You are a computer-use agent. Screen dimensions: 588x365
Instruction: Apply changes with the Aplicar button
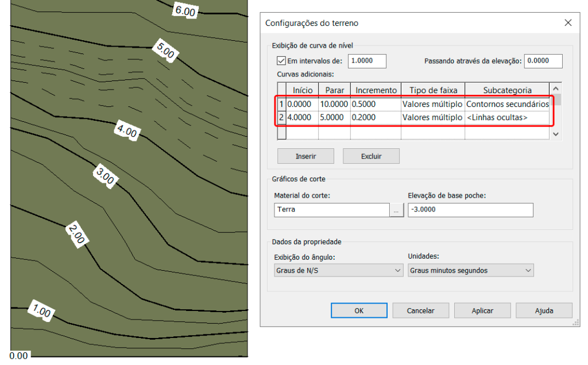pos(482,310)
